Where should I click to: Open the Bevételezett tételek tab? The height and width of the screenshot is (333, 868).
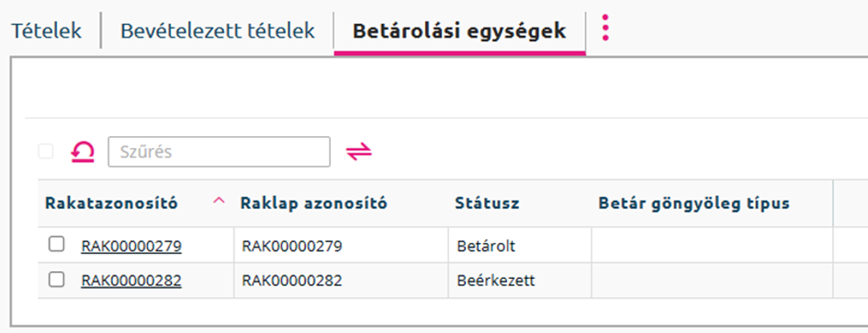[x=218, y=31]
